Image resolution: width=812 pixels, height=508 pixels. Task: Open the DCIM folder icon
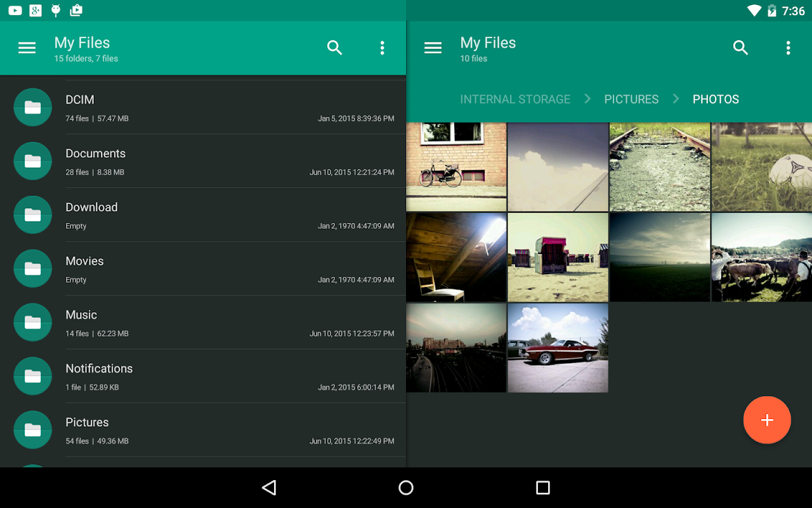click(x=32, y=107)
